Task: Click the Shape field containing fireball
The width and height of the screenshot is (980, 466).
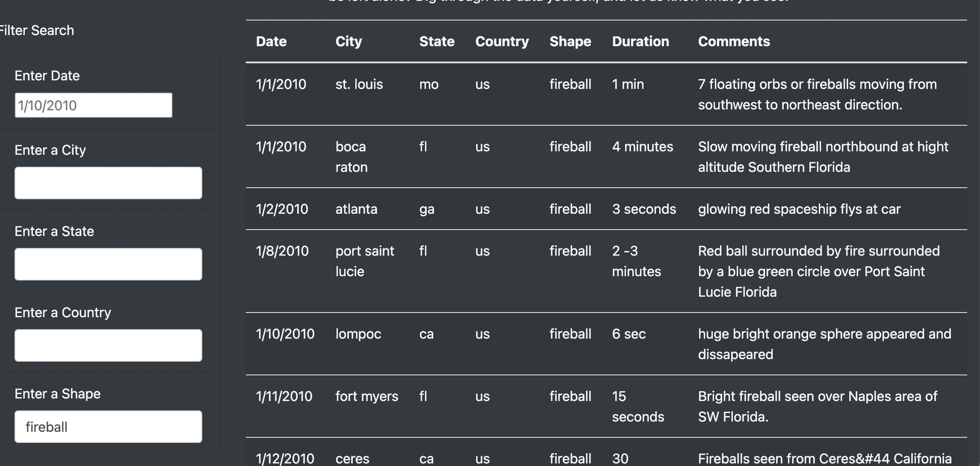Action: coord(108,427)
